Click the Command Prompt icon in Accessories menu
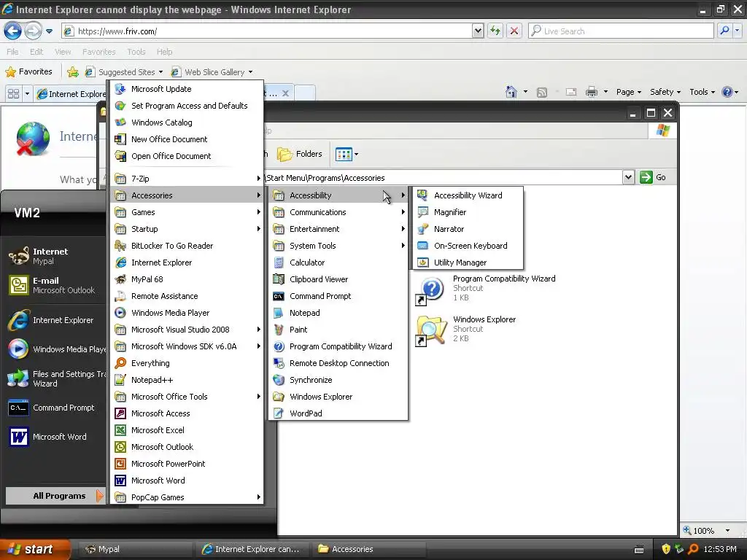747x560 pixels. pos(279,296)
